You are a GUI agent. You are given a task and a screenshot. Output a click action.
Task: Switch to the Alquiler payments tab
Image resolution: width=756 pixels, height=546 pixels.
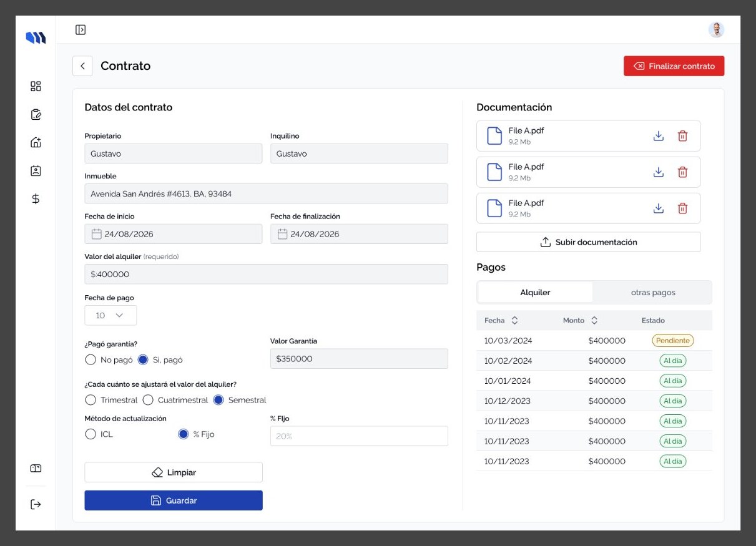535,292
